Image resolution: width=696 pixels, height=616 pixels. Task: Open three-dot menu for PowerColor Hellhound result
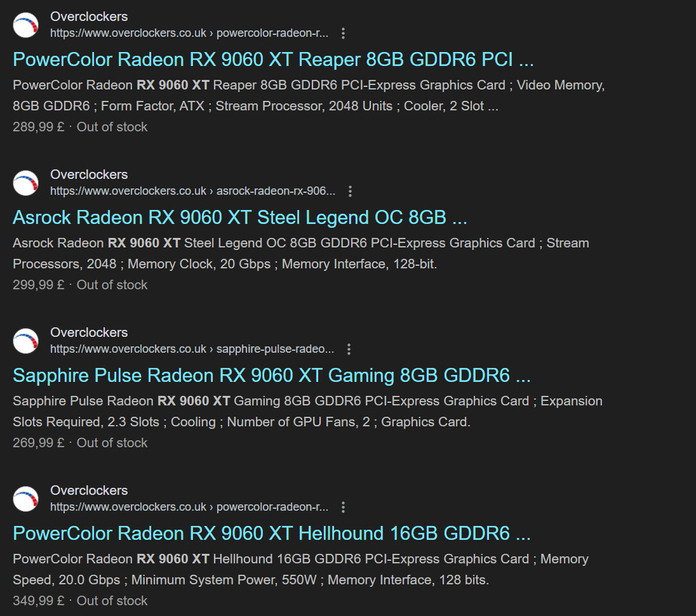tap(343, 507)
